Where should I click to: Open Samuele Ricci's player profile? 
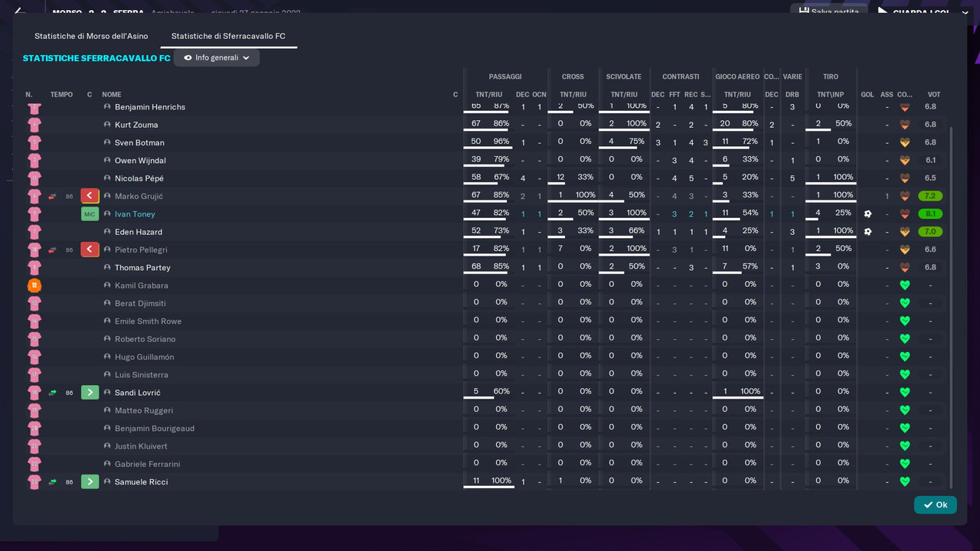click(142, 482)
